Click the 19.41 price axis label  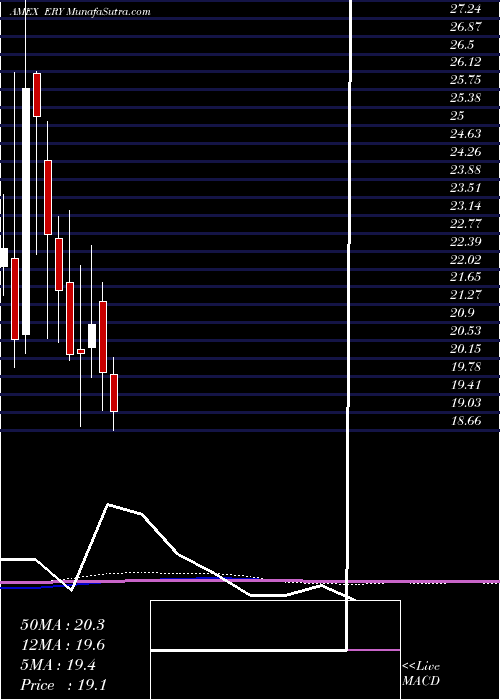tap(466, 385)
